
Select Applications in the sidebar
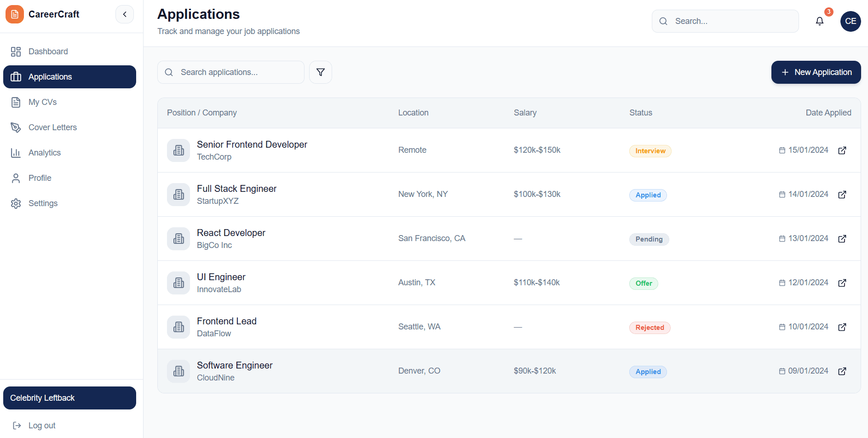click(x=69, y=77)
